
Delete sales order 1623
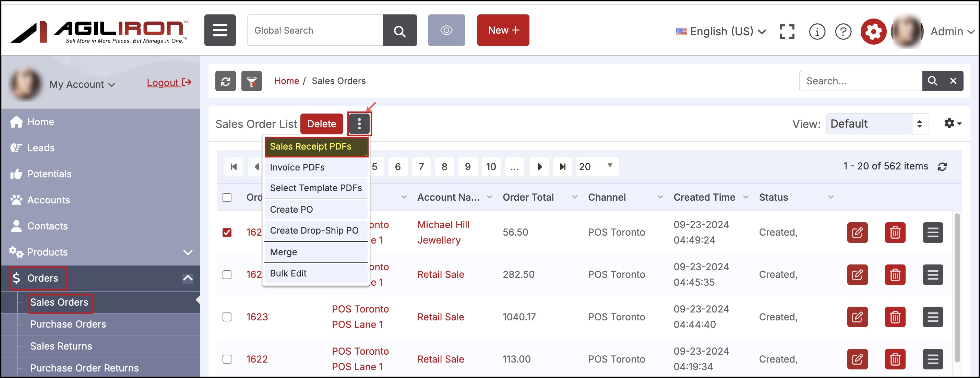(895, 317)
